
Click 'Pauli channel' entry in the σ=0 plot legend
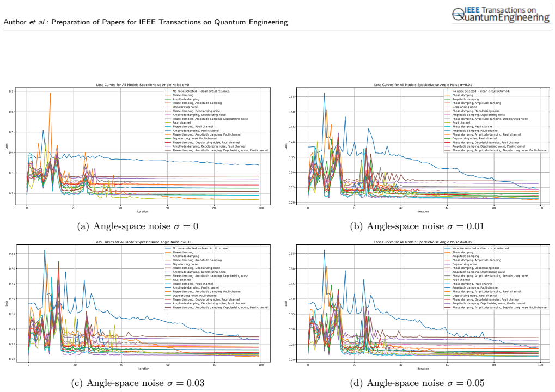pos(181,122)
